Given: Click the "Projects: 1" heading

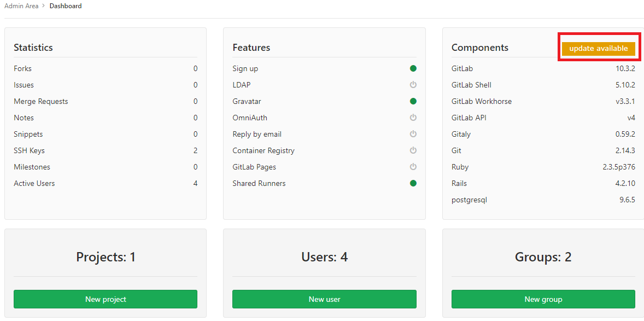Looking at the screenshot, I should tap(106, 258).
